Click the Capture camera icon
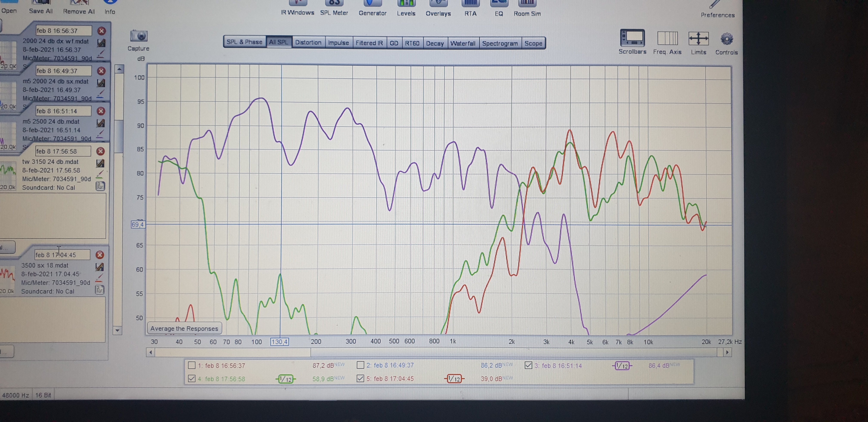This screenshot has height=422, width=868. [x=138, y=36]
